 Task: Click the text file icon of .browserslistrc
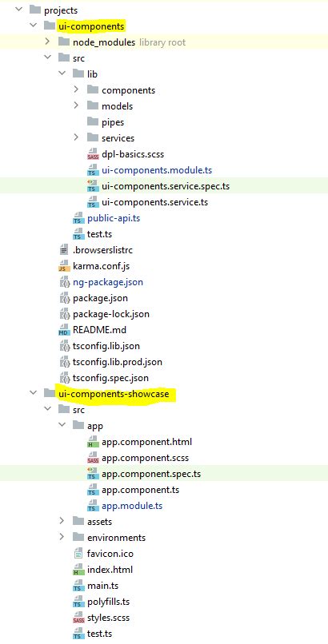pos(65,250)
